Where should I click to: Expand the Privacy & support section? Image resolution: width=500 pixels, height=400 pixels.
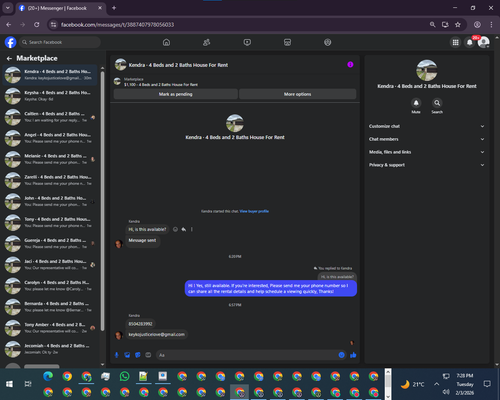(427, 165)
